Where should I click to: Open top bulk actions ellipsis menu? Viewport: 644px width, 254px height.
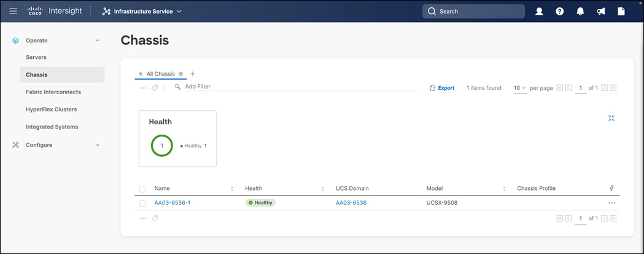tap(143, 88)
